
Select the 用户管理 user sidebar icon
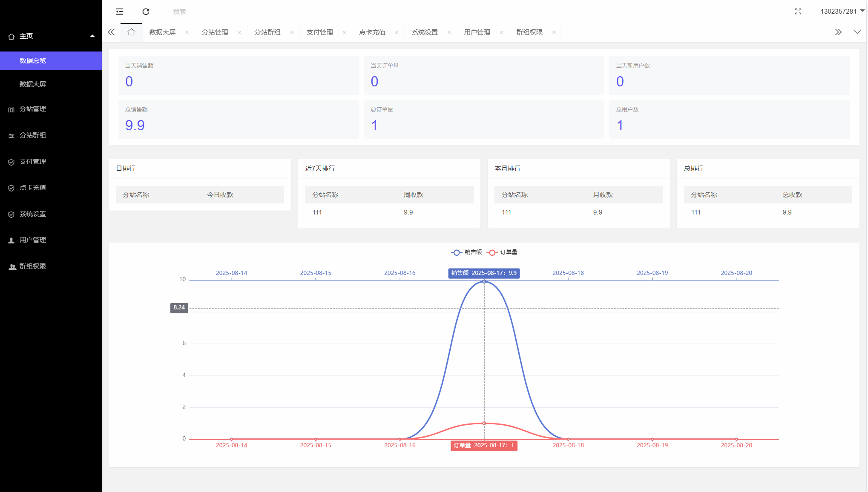pyautogui.click(x=11, y=240)
